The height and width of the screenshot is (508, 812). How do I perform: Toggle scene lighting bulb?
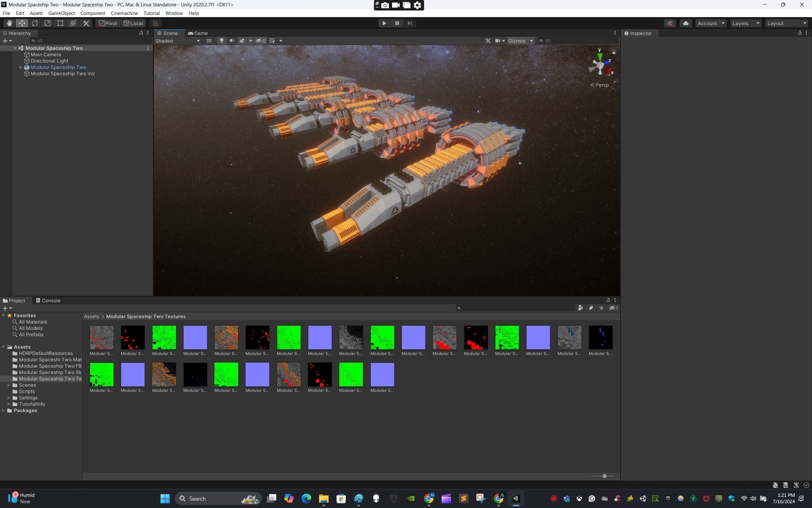(x=221, y=41)
